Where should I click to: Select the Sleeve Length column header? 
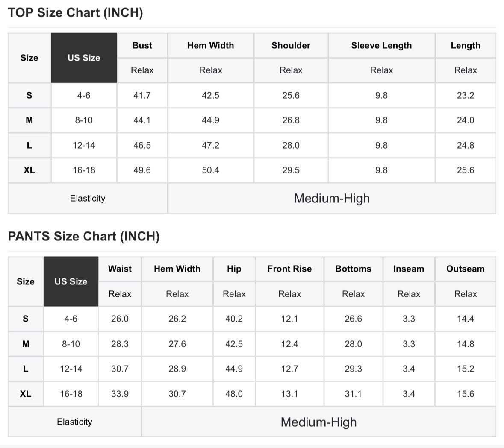[x=381, y=45]
